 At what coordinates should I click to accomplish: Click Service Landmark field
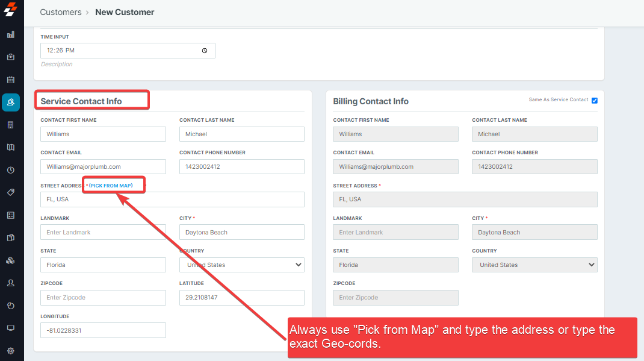[103, 232]
